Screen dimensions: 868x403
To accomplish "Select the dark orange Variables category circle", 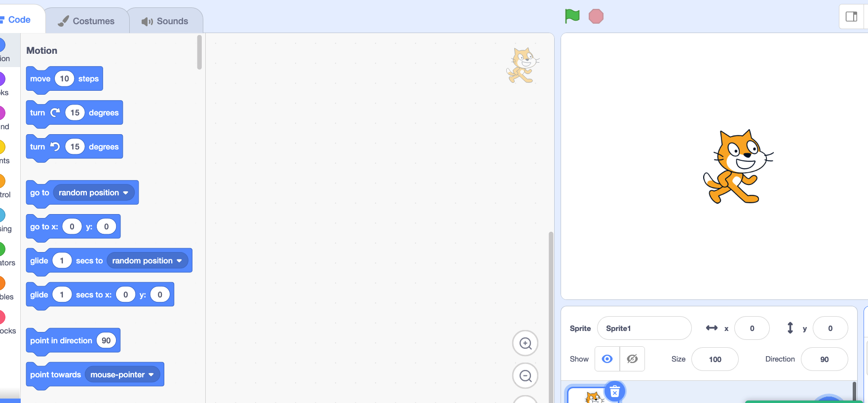I will [x=1, y=284].
